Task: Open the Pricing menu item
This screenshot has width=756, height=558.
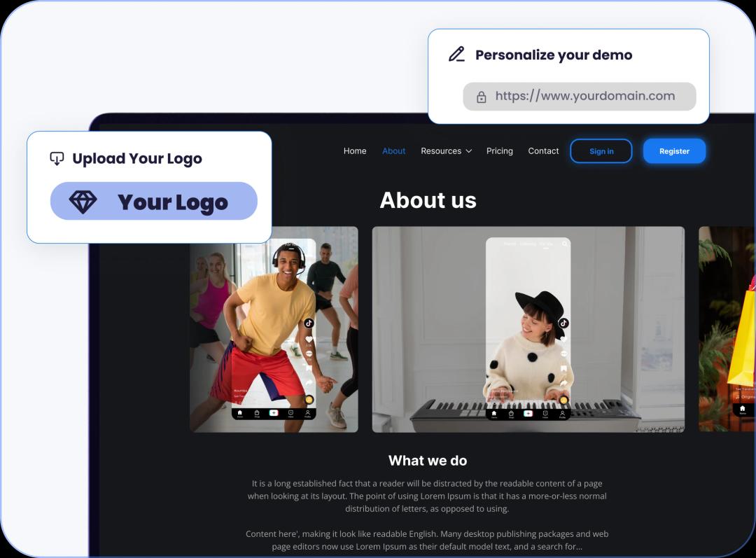Action: coord(499,151)
